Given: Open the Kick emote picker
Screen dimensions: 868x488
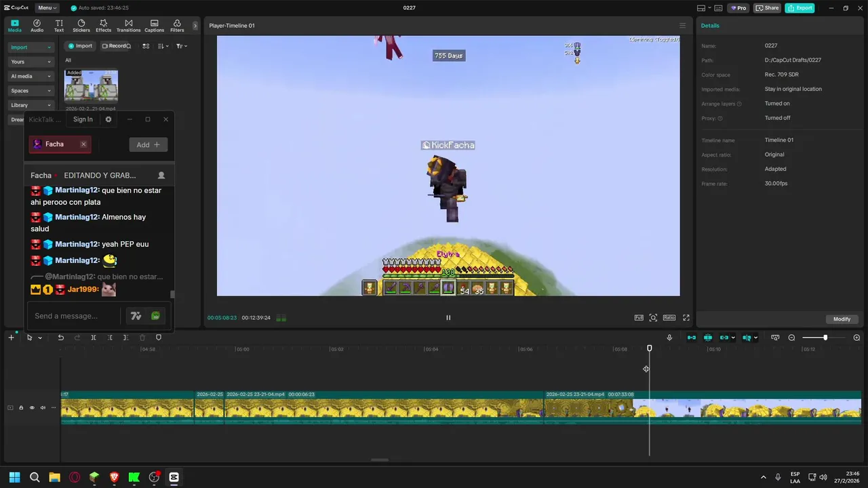Looking at the screenshot, I should tap(156, 316).
